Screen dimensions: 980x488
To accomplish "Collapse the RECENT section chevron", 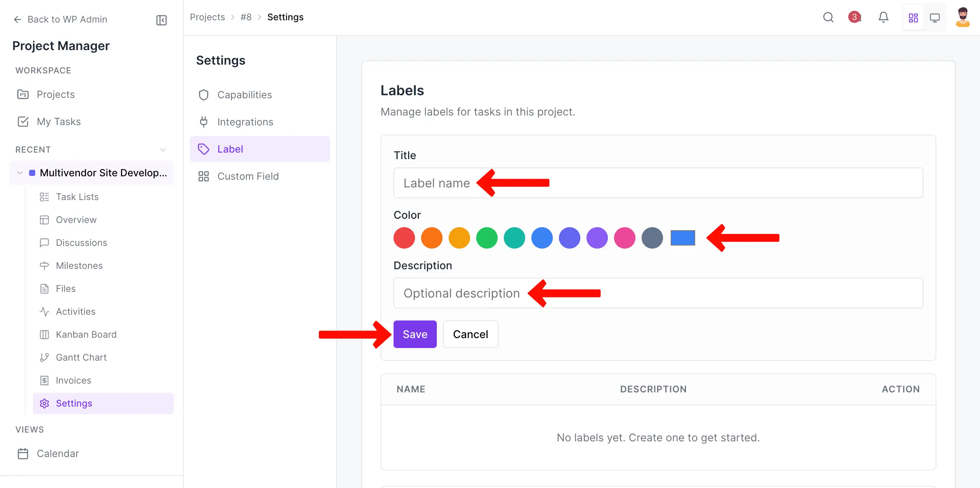I will (163, 150).
